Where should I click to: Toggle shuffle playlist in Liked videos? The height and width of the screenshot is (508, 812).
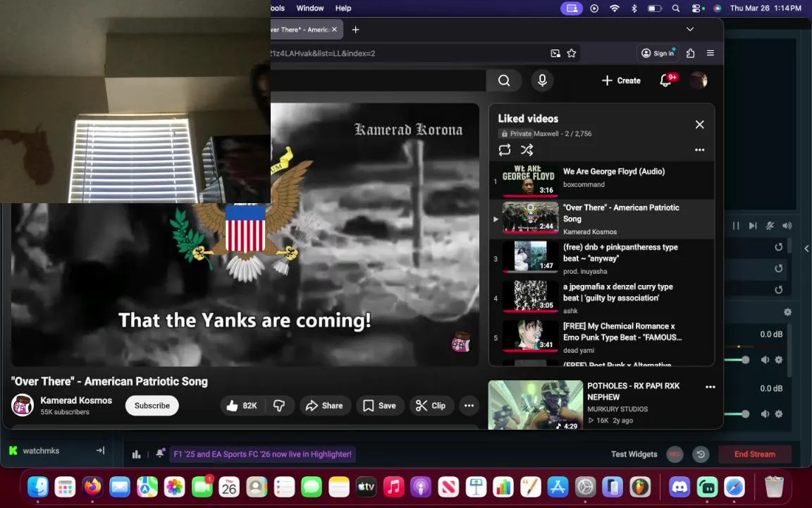[527, 150]
